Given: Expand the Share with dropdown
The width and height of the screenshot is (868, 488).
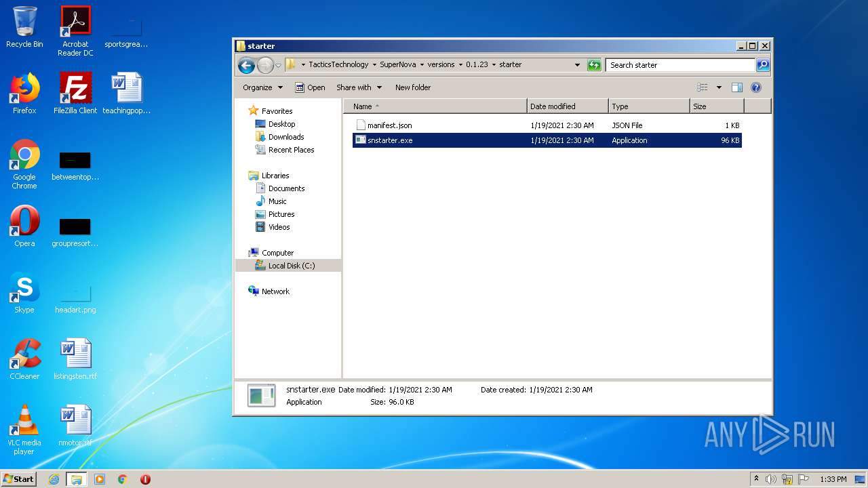Looking at the screenshot, I should click(359, 87).
